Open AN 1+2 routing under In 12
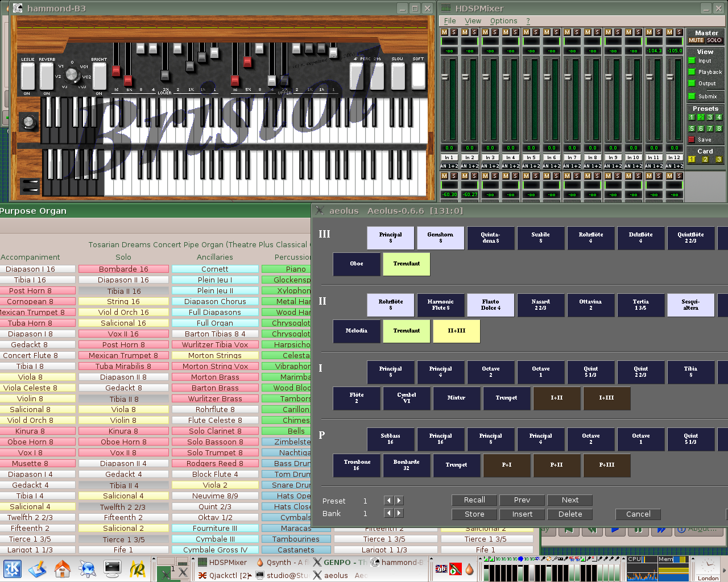 click(675, 166)
